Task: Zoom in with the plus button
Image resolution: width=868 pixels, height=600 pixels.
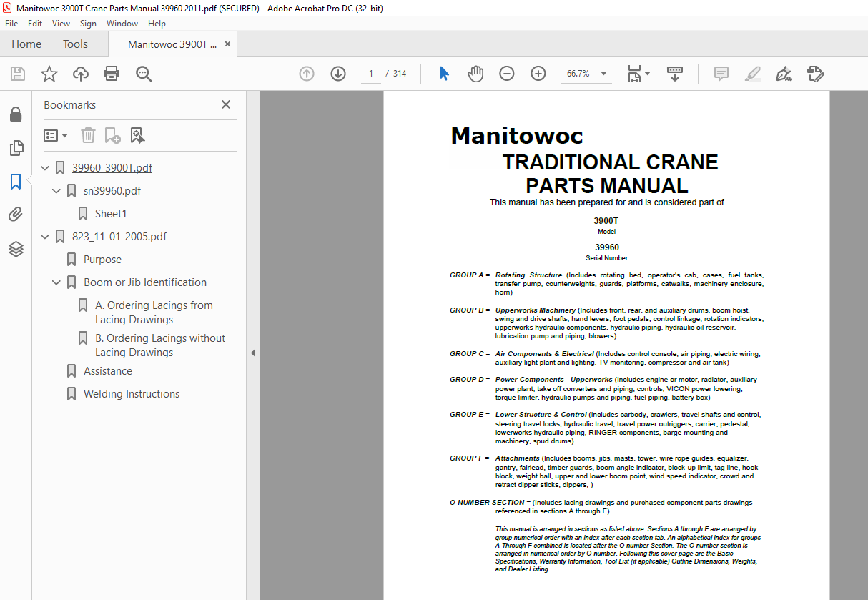Action: (538, 74)
